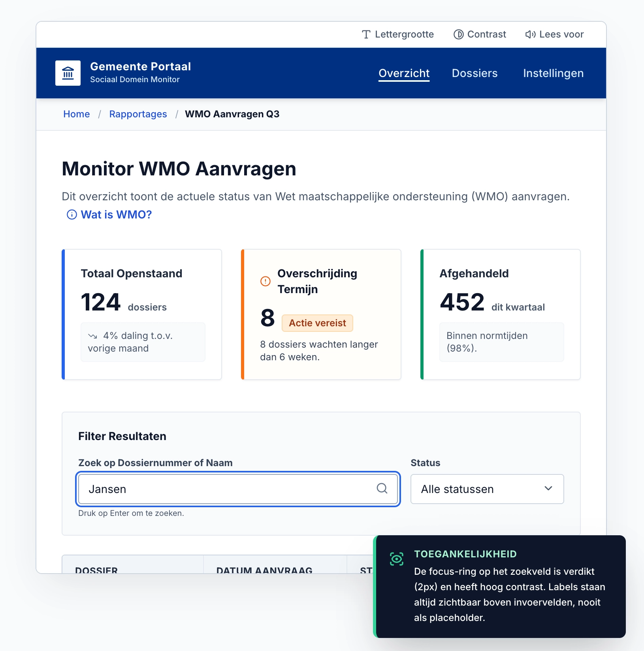Click the TOEGANKELIJKHEID notification title
Viewport: 644px width, 651px height.
[x=465, y=554]
